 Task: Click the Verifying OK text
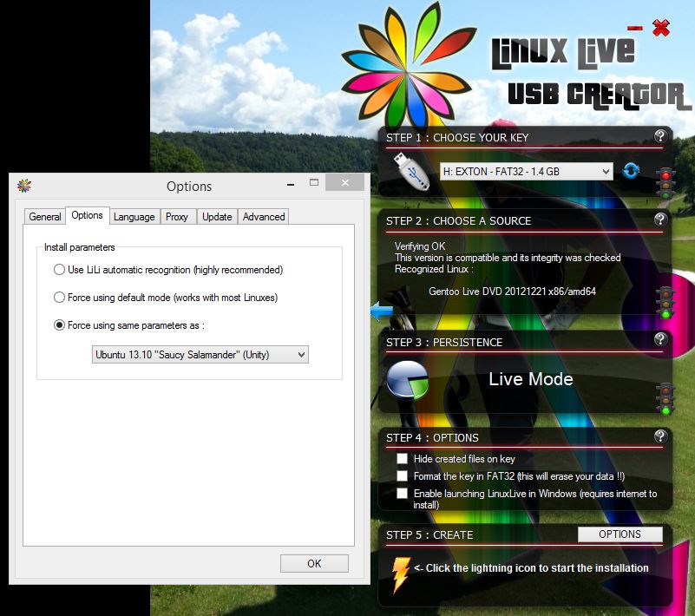[x=420, y=246]
